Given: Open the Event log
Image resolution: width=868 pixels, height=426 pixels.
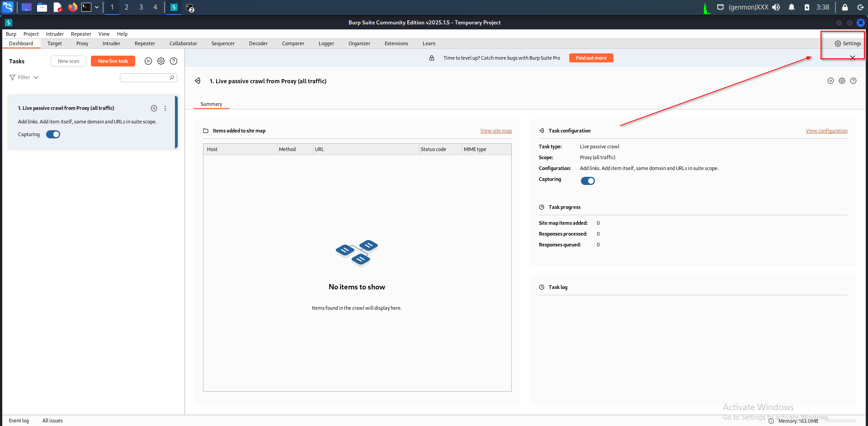Looking at the screenshot, I should (19, 421).
